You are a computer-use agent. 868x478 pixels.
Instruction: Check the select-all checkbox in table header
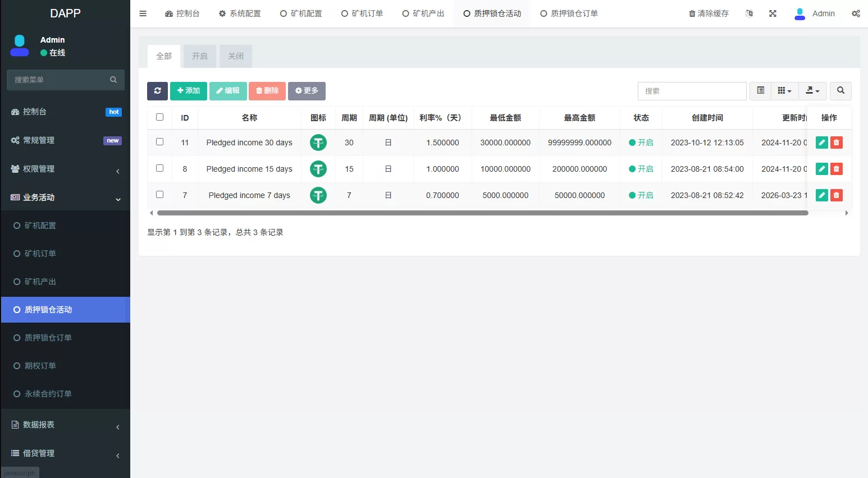click(x=159, y=117)
